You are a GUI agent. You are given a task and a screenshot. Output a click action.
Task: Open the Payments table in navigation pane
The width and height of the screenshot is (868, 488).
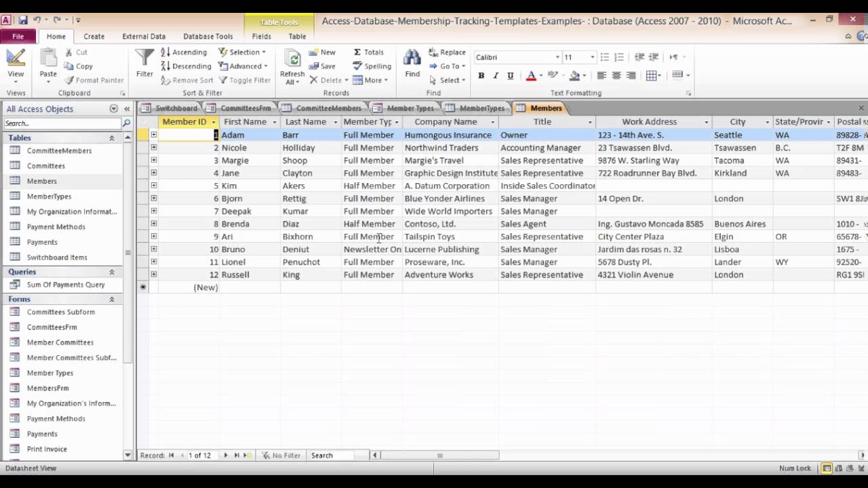(42, 242)
